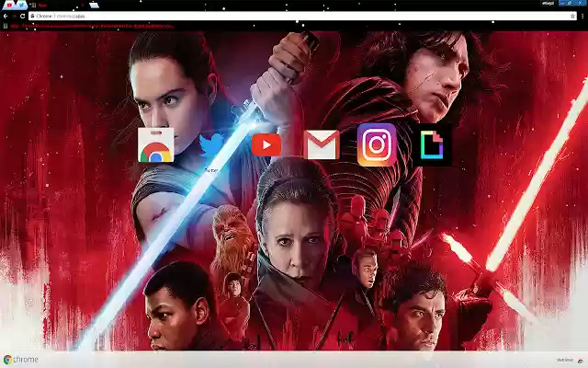
Task: Click the address bar
Action: pos(302,17)
